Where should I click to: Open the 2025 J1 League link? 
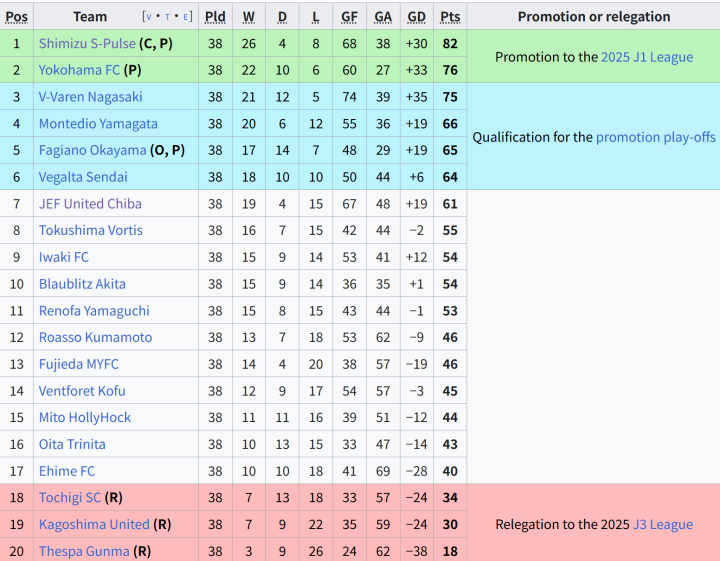(647, 57)
